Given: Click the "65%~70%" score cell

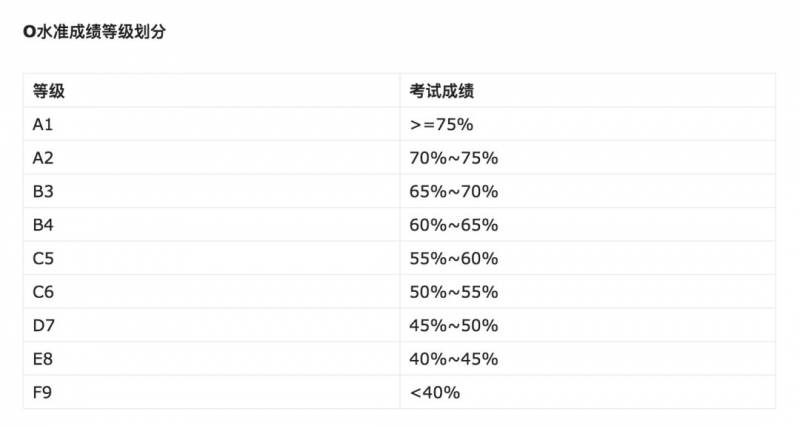Looking at the screenshot, I should point(453,191).
